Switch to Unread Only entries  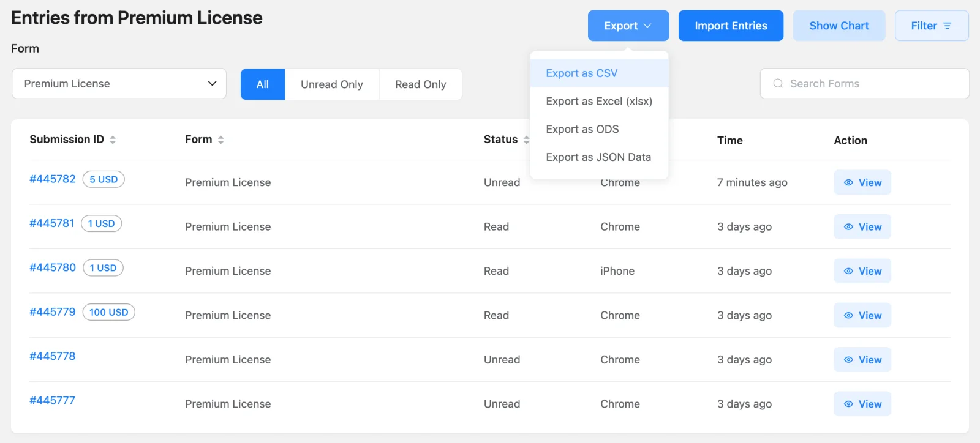point(332,84)
